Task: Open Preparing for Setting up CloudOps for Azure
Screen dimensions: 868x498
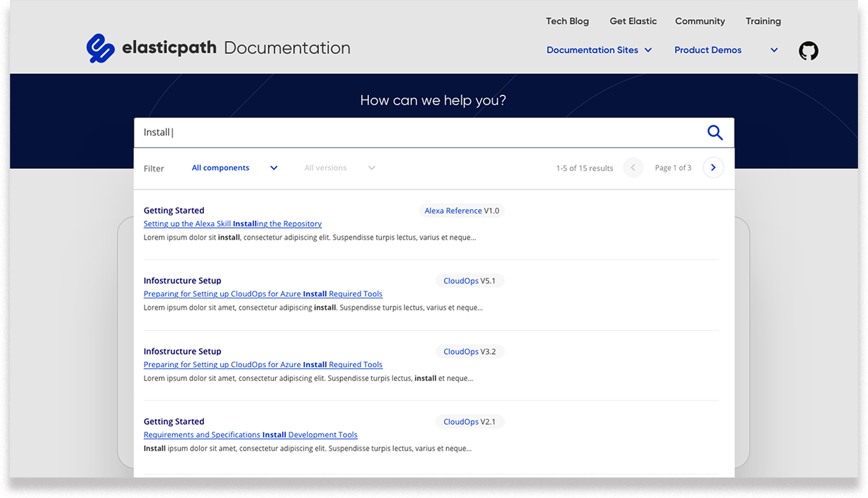Action: 263,293
